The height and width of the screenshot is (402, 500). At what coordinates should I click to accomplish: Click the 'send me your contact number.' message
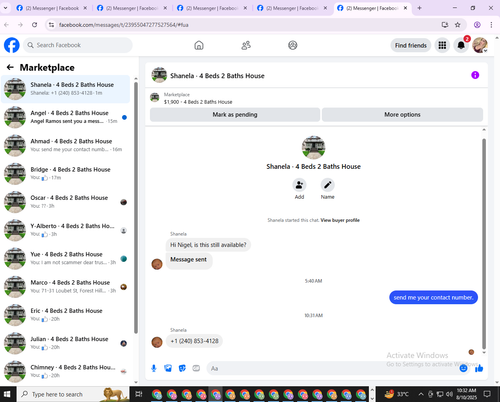tap(433, 297)
